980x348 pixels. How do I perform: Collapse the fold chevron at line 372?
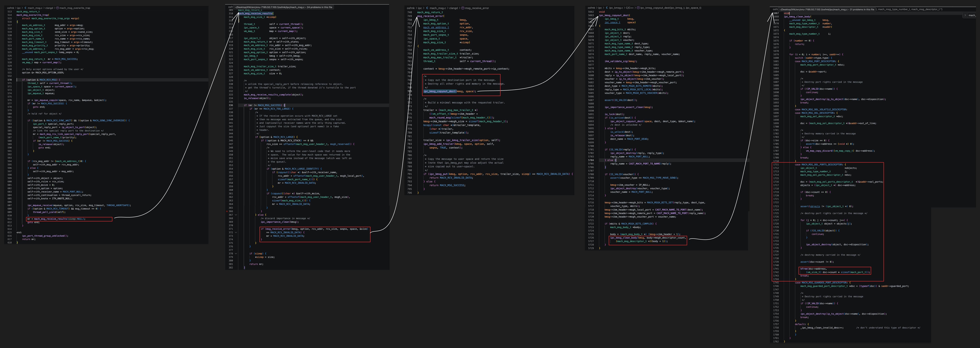[x=236, y=232]
